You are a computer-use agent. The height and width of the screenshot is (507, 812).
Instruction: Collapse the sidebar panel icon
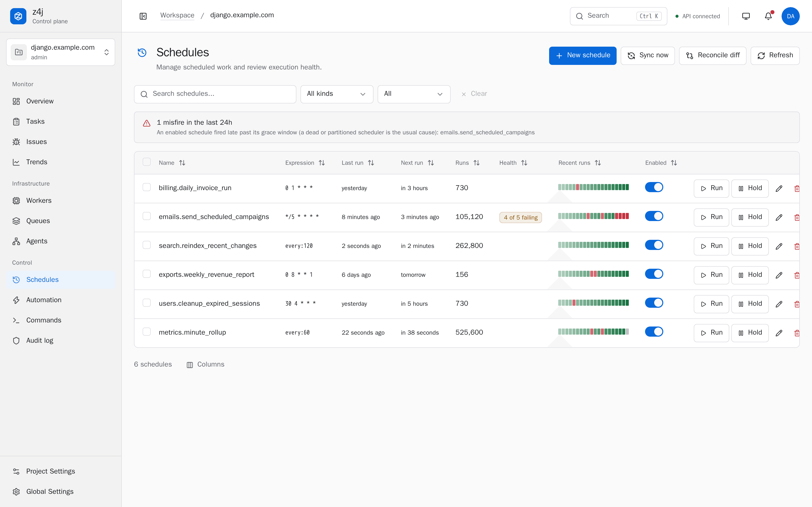coord(143,16)
